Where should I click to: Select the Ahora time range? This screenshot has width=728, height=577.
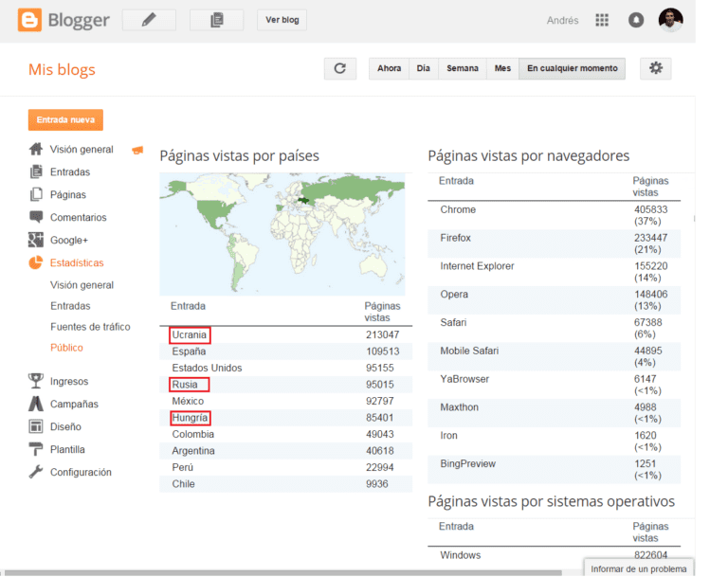click(389, 69)
